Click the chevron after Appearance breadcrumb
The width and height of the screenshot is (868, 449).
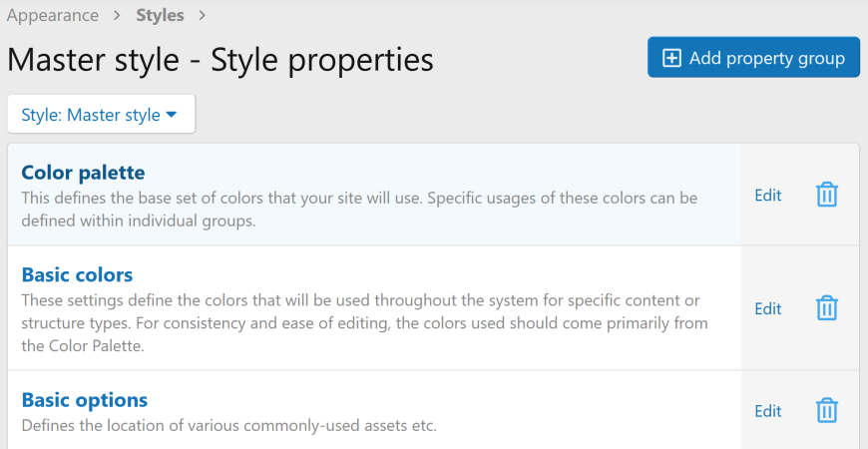pos(117,16)
